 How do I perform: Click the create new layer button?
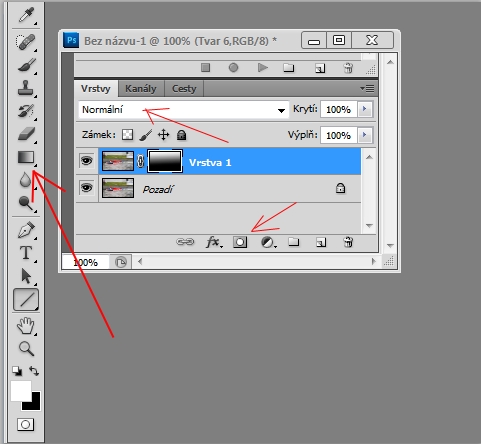pyautogui.click(x=321, y=242)
